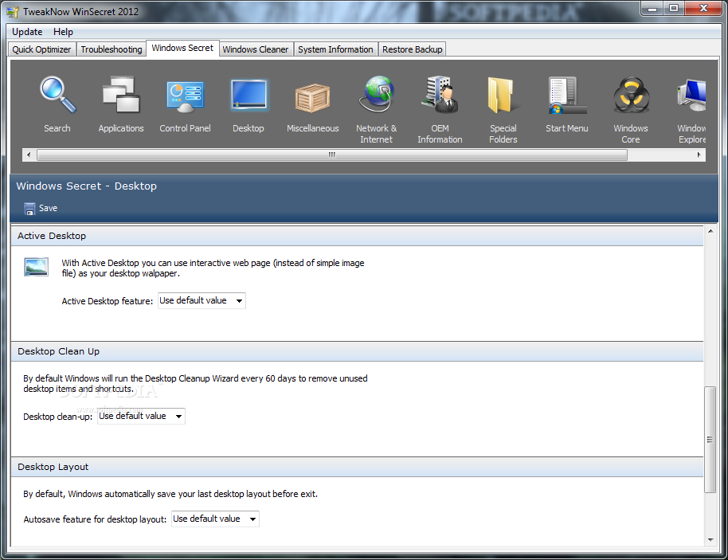Click the Active Desktop section header
Image resolution: width=728 pixels, height=560 pixels.
357,236
